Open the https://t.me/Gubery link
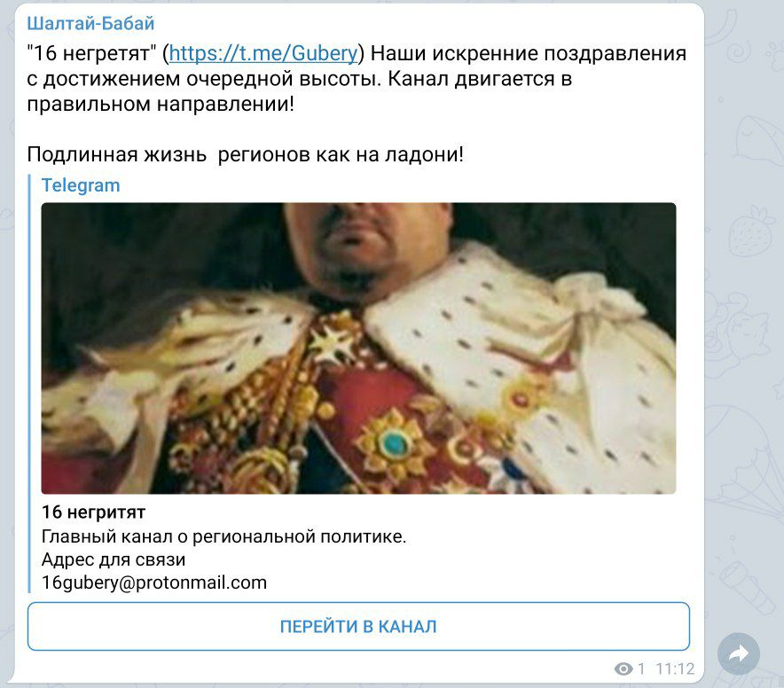Viewport: 784px width, 688px height. pyautogui.click(x=263, y=53)
